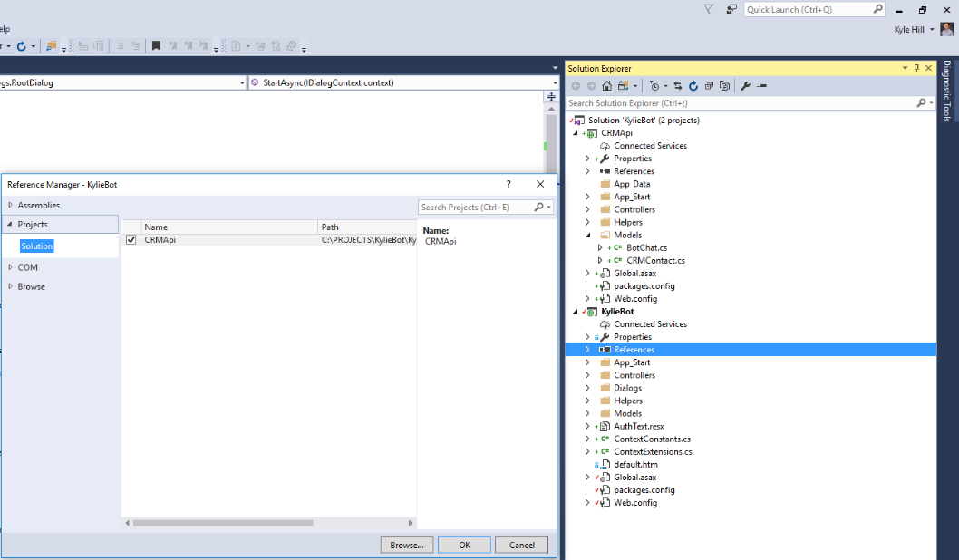This screenshot has height=560, width=959.
Task: Select Assemblies label in Reference Manager
Action: point(39,205)
